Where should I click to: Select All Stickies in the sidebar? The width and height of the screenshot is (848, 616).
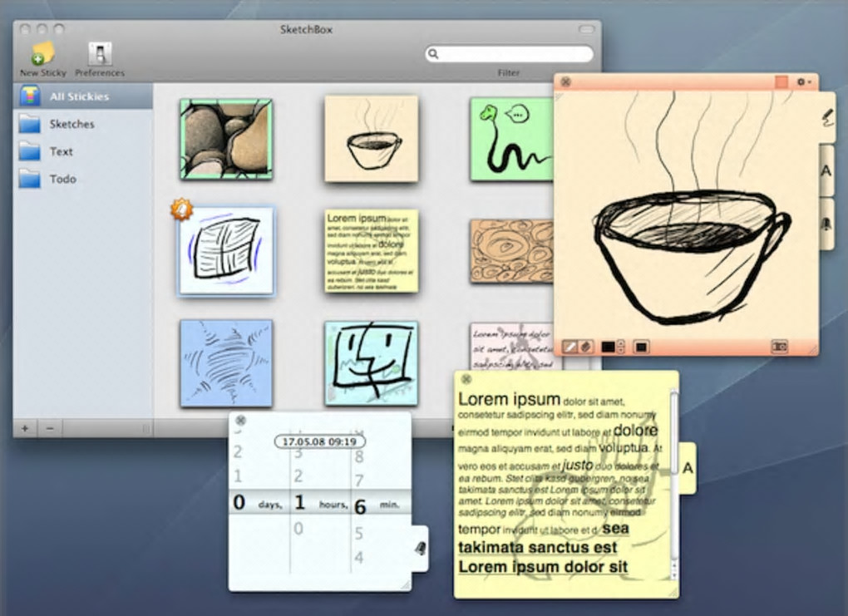point(83,96)
